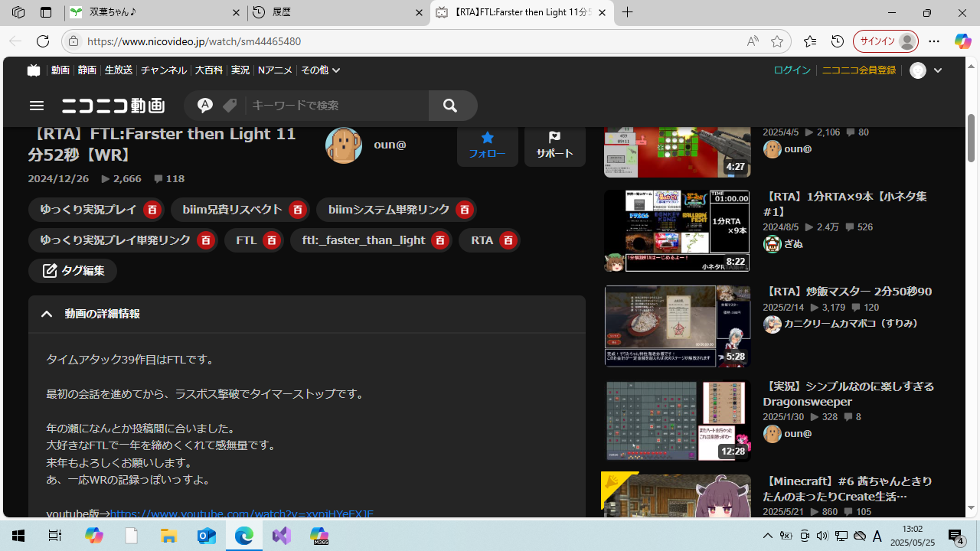Open Nアニメ in top navigation

(275, 70)
